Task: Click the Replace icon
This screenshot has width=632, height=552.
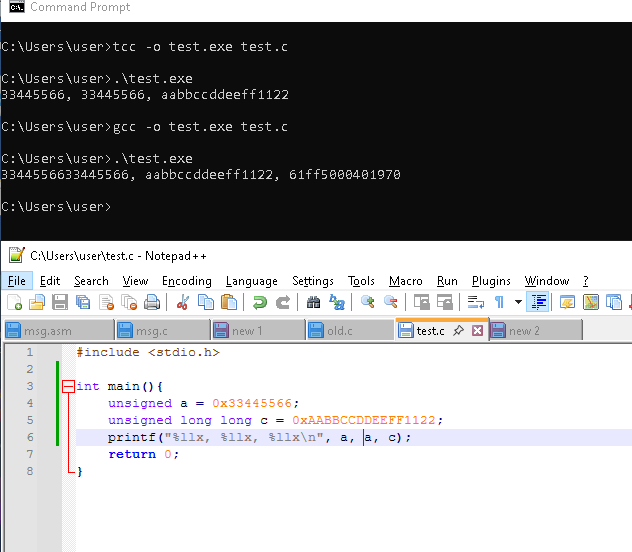Action: [337, 302]
